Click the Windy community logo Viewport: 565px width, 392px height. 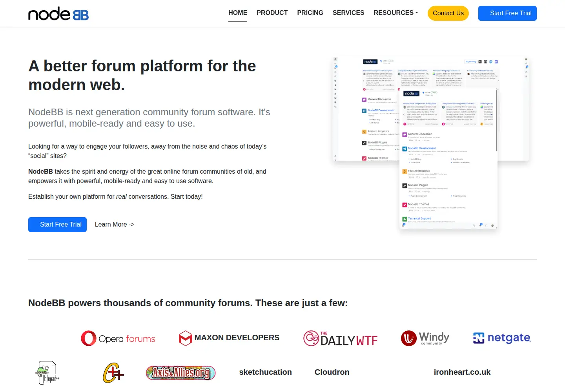tap(425, 338)
